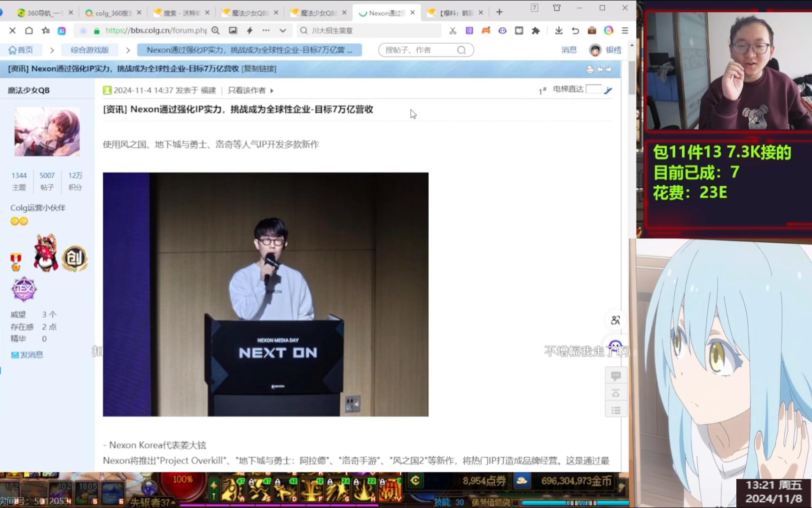Click the lightning speed-mode icon

(250, 31)
